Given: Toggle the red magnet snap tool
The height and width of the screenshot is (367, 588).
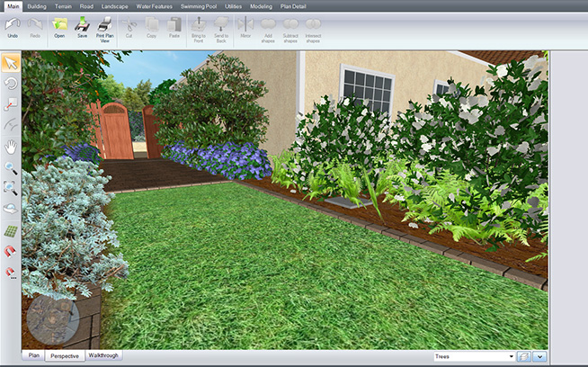Looking at the screenshot, I should coord(11,250).
